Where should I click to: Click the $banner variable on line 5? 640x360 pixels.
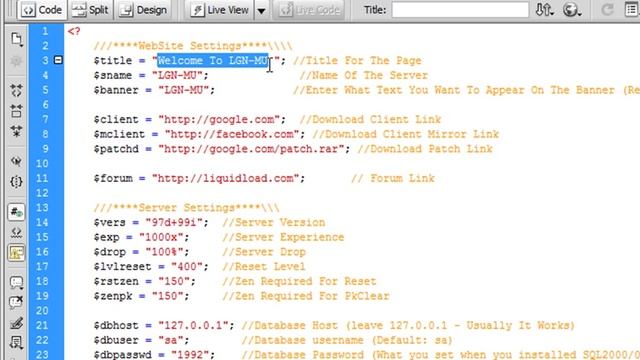(x=116, y=90)
